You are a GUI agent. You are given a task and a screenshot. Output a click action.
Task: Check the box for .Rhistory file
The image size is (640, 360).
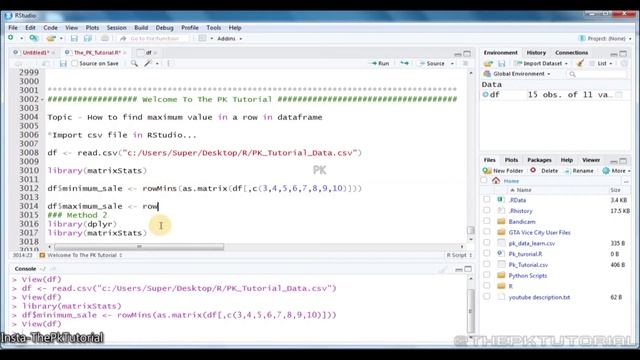[x=487, y=210]
